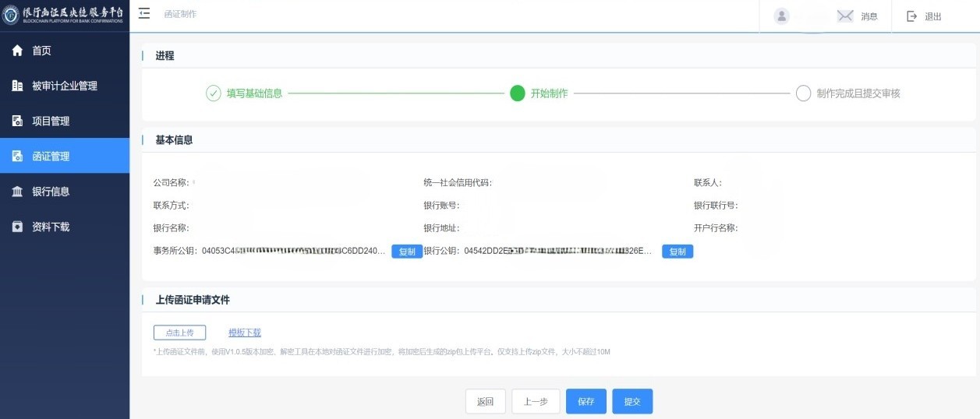Click the 项目管理 sidebar icon

click(17, 121)
